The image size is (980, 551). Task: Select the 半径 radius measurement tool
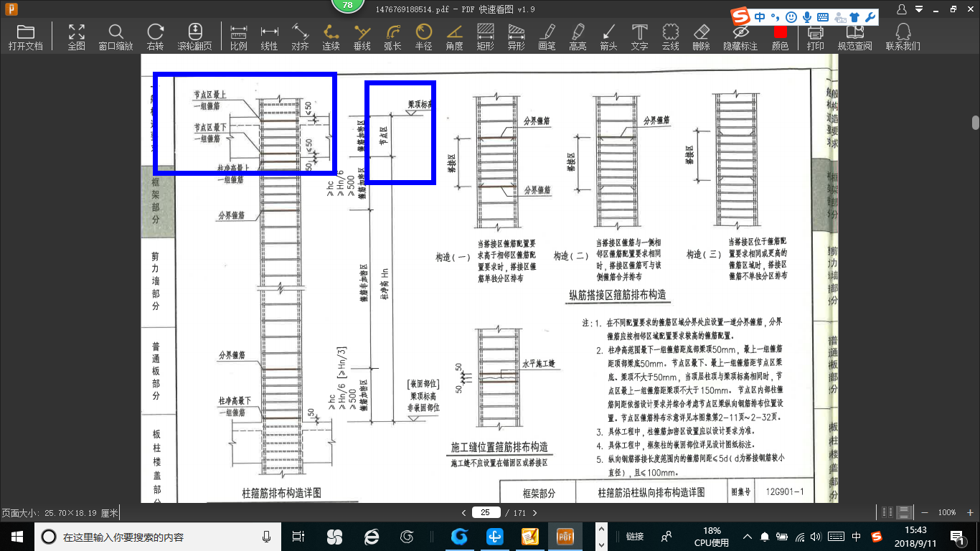[423, 37]
